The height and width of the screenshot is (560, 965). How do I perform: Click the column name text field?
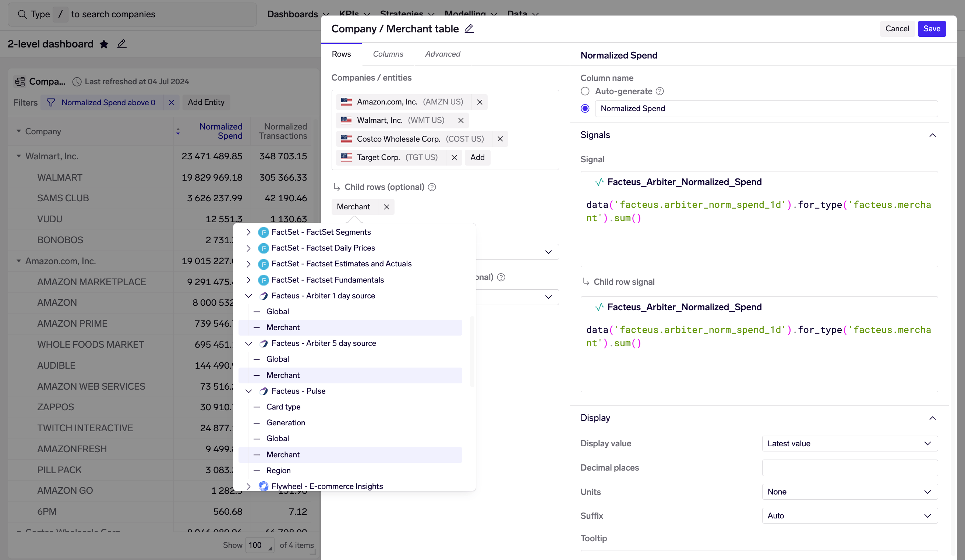tap(766, 108)
